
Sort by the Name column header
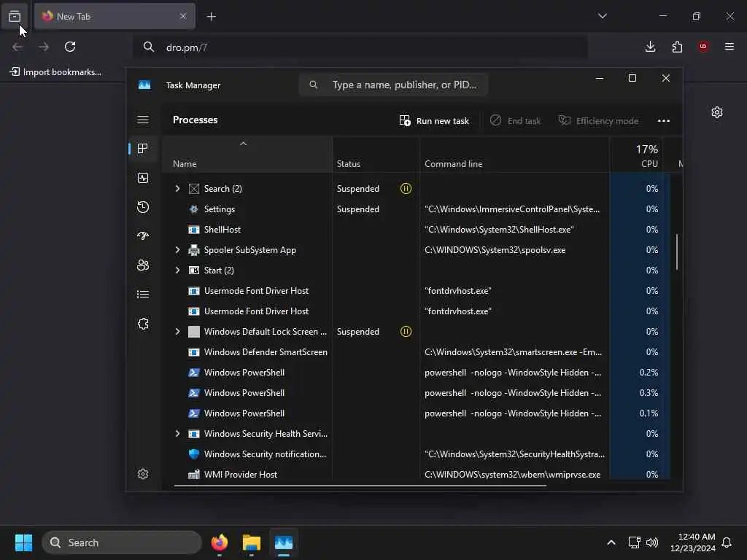coord(247,155)
